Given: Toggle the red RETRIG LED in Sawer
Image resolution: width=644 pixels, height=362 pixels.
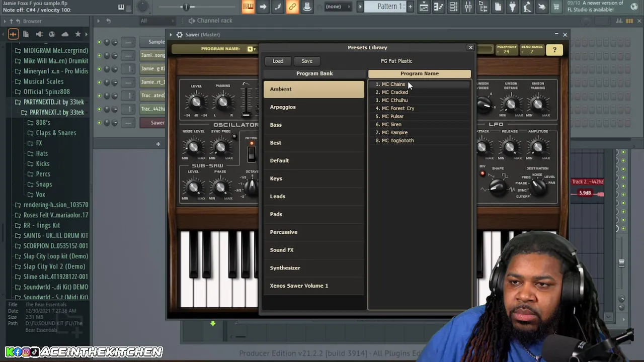Looking at the screenshot, I should click(252, 144).
